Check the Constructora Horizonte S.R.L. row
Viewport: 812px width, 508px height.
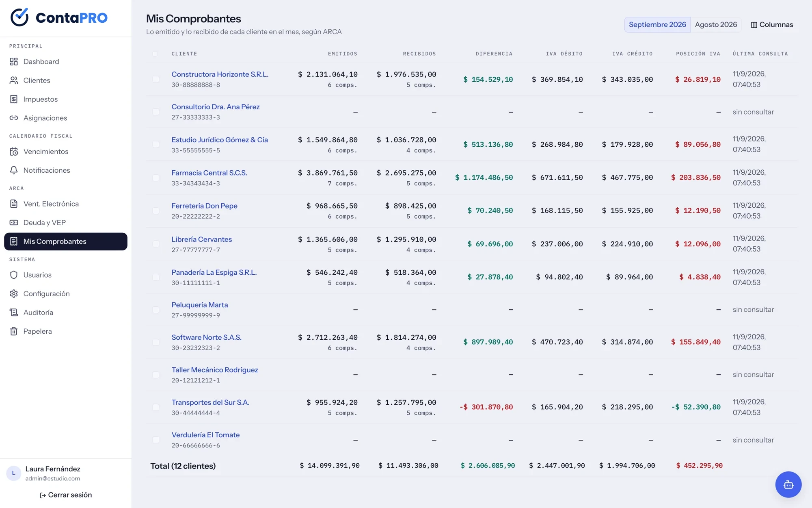(156, 79)
